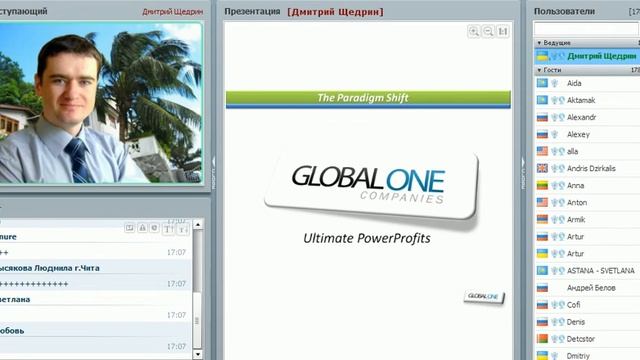This screenshot has height=360, width=640.
Task: Select host Дмитрий Щедрин in user list
Action: [587, 56]
